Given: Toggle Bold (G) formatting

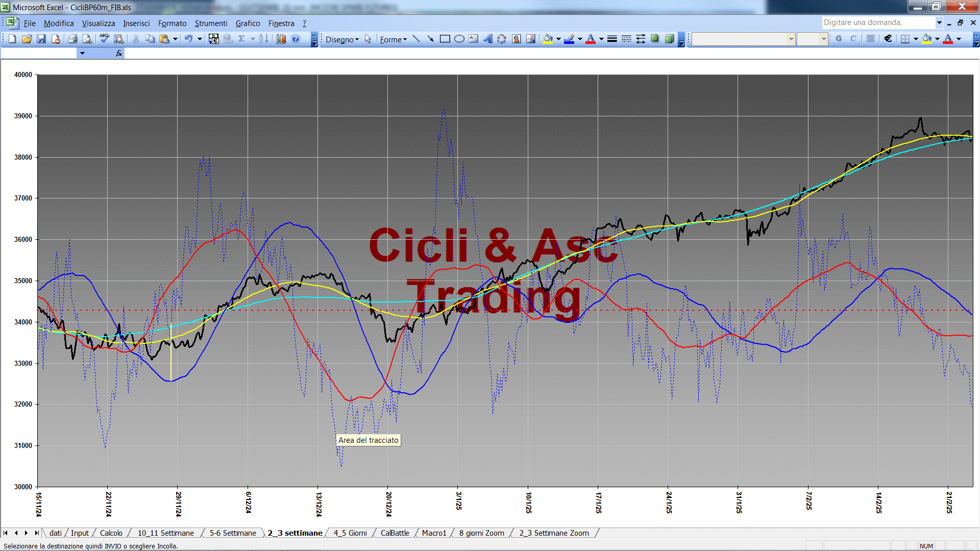Looking at the screenshot, I should (x=839, y=39).
